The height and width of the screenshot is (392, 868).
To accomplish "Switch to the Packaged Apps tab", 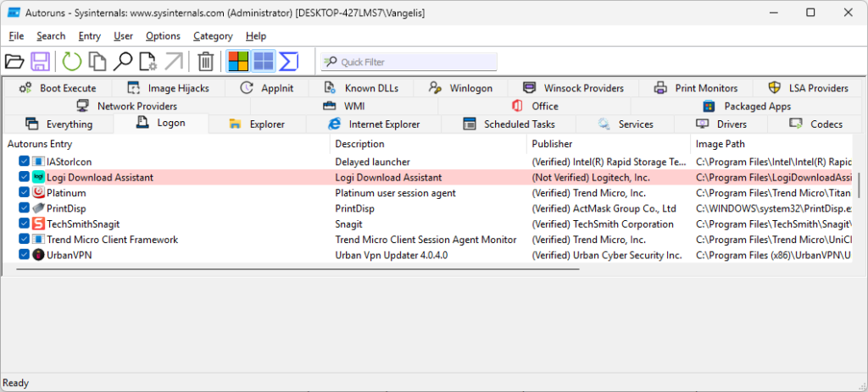I will pos(747,106).
